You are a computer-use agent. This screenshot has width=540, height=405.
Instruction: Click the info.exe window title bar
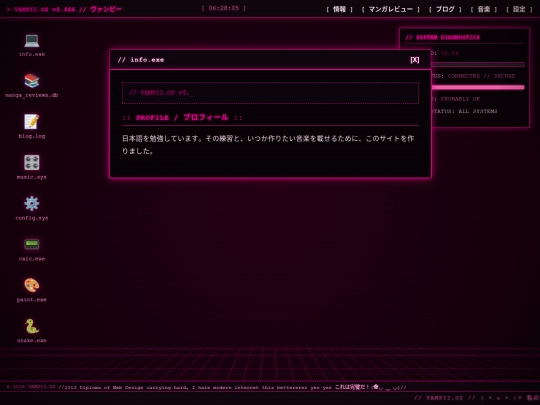coord(270,60)
